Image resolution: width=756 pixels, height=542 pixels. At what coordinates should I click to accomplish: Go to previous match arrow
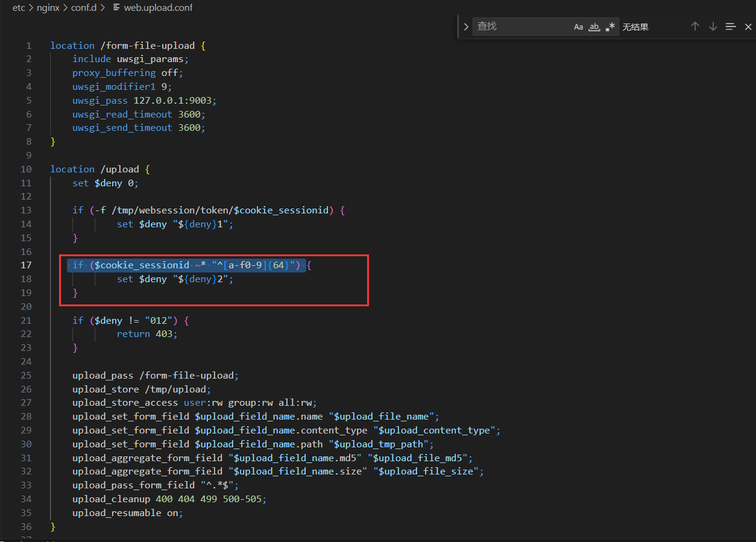pos(695,27)
